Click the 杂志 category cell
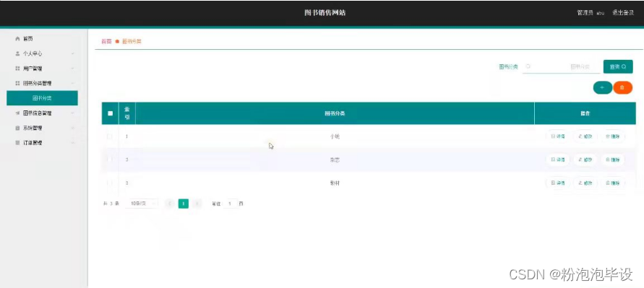This screenshot has height=288, width=644. tap(335, 160)
